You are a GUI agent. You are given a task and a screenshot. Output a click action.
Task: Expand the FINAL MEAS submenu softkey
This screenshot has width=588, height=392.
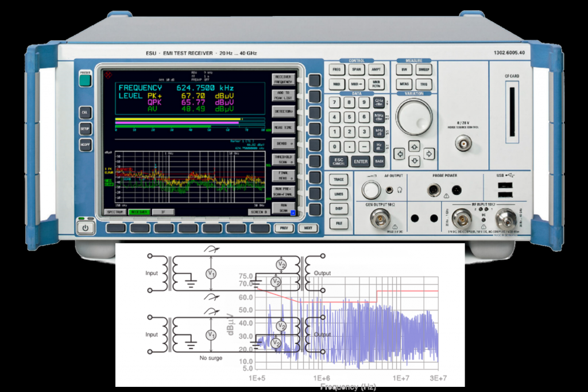(x=283, y=176)
